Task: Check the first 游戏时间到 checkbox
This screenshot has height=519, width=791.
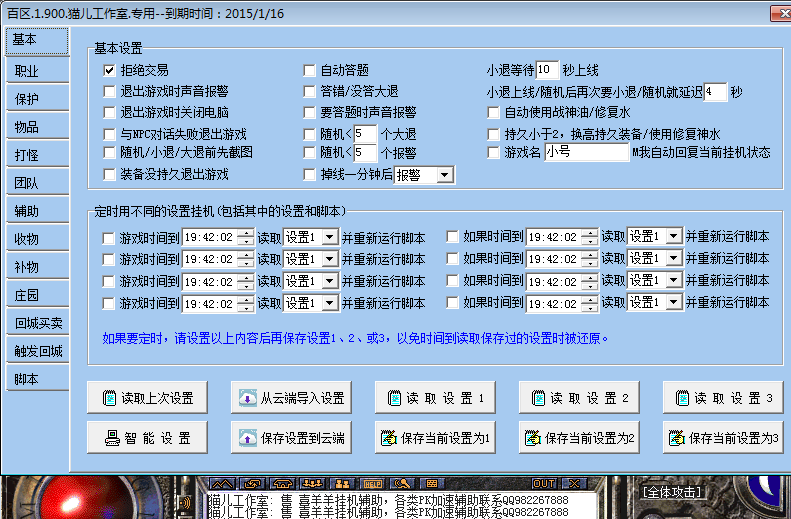Action: (108, 238)
